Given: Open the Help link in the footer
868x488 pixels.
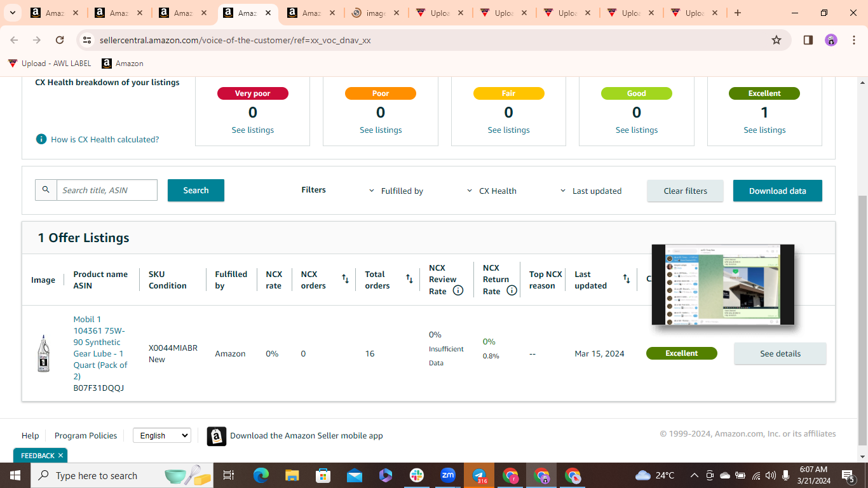Looking at the screenshot, I should [x=31, y=435].
